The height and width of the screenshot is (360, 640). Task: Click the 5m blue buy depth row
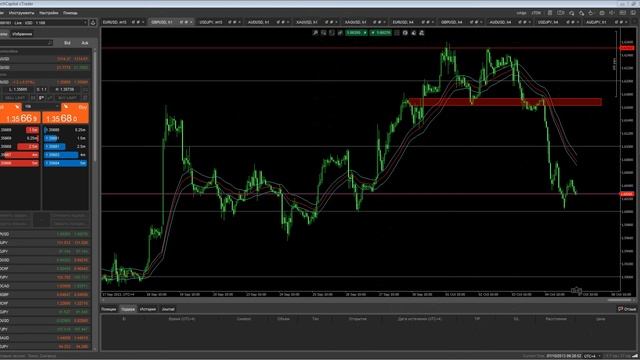point(65,163)
